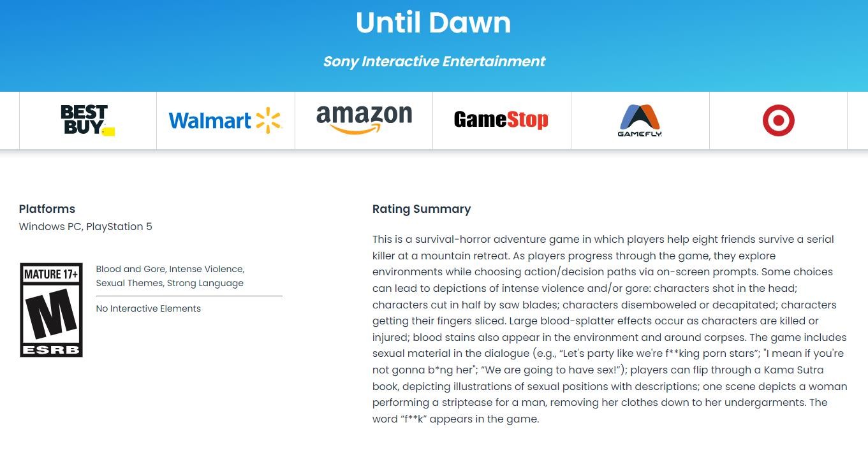Click the No Interactive Elements text
This screenshot has height=455, width=868.
pos(148,308)
